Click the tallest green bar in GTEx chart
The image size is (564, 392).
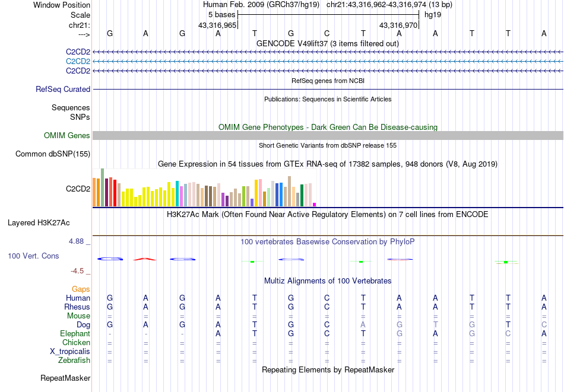point(102,187)
